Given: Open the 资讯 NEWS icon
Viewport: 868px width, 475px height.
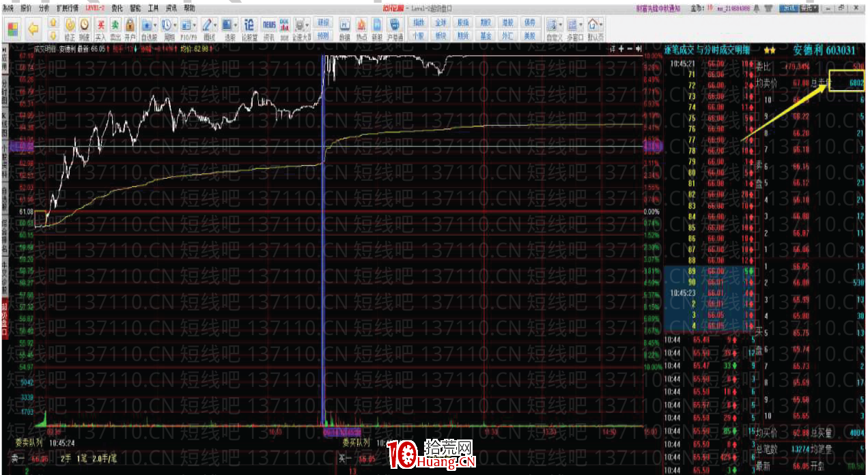Looking at the screenshot, I should click(268, 24).
